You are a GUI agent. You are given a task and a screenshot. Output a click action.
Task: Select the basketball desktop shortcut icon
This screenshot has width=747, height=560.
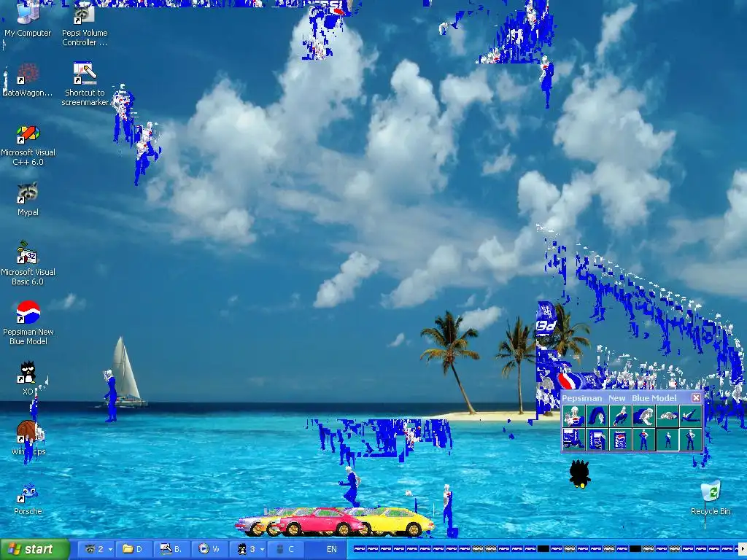click(x=28, y=437)
